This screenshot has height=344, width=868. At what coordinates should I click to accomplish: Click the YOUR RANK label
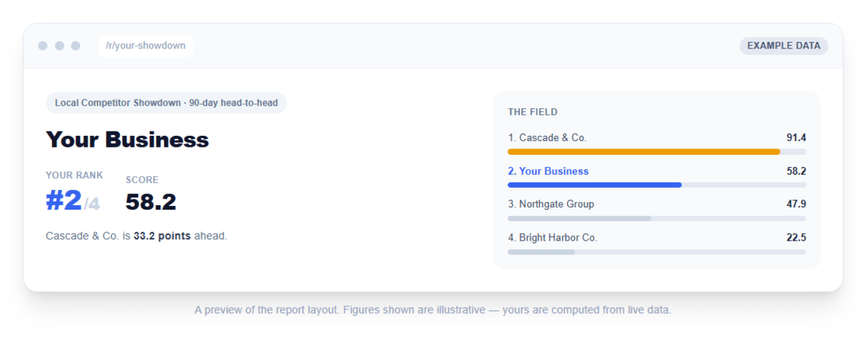tap(75, 175)
